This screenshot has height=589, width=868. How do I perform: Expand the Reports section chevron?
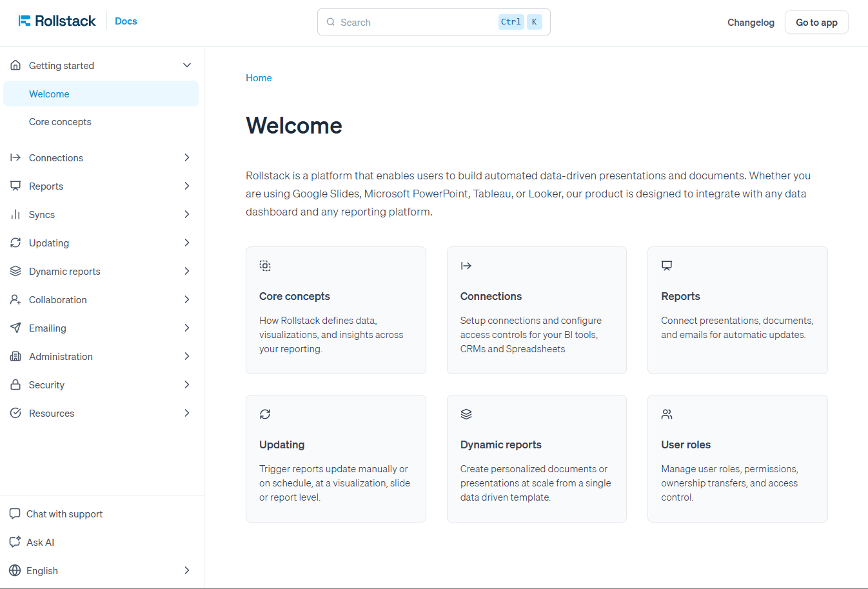pyautogui.click(x=187, y=186)
